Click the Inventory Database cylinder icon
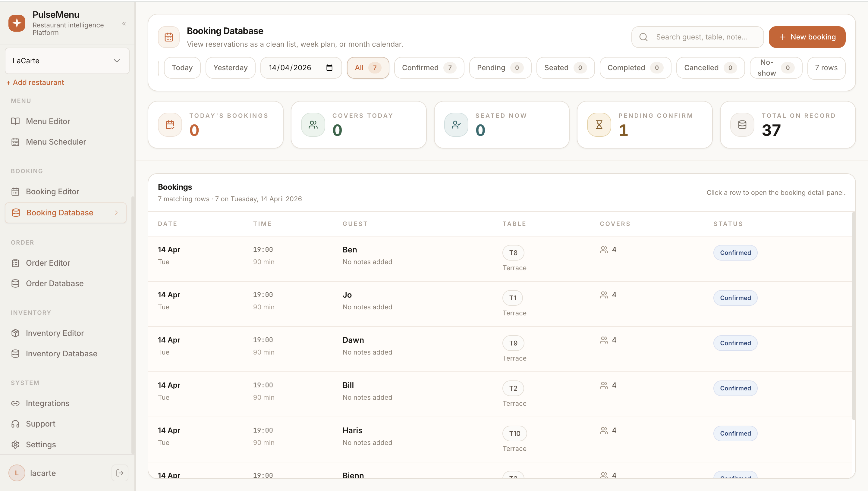The width and height of the screenshot is (868, 491). click(15, 354)
